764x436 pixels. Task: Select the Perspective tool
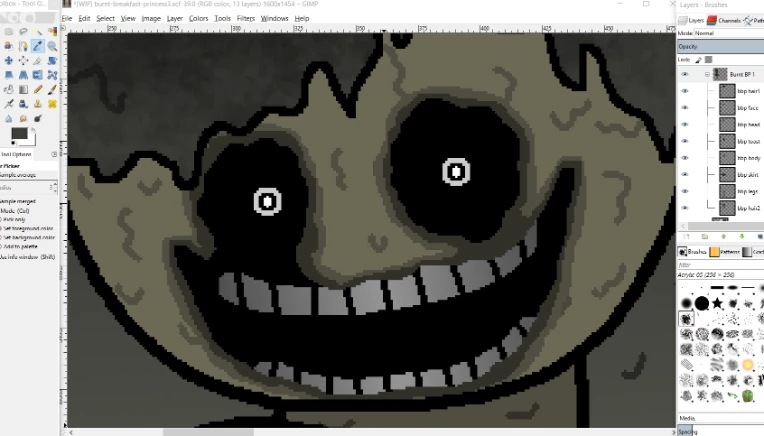(23, 75)
